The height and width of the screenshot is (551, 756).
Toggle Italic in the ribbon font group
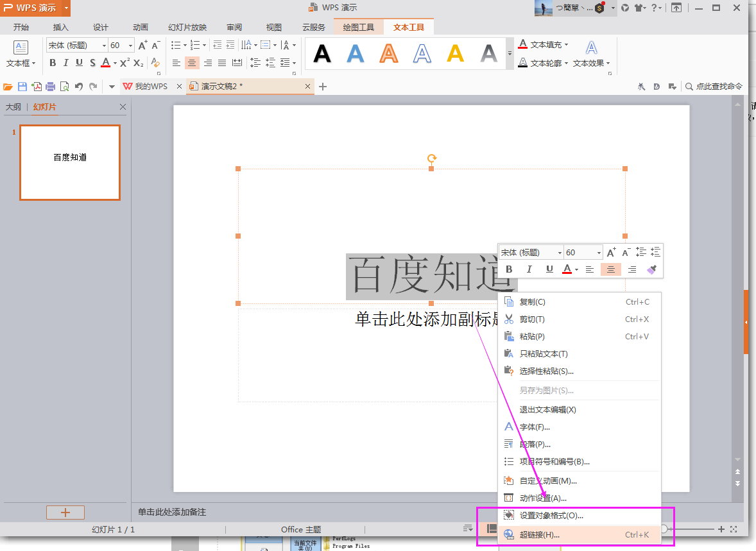tap(65, 63)
